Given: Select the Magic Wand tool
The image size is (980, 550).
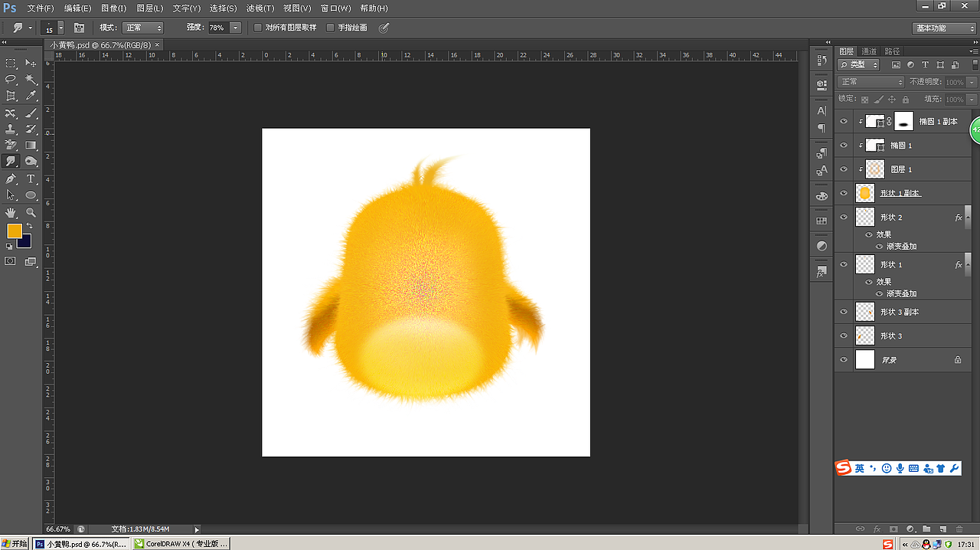Looking at the screenshot, I should 31,79.
